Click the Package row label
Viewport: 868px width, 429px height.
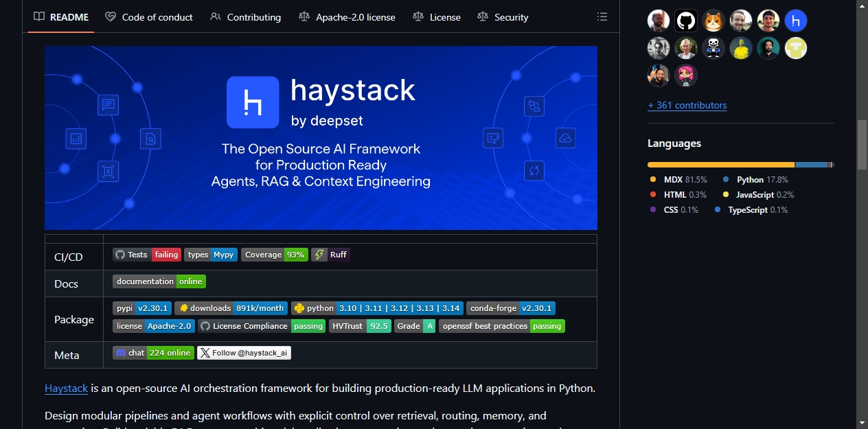click(74, 319)
